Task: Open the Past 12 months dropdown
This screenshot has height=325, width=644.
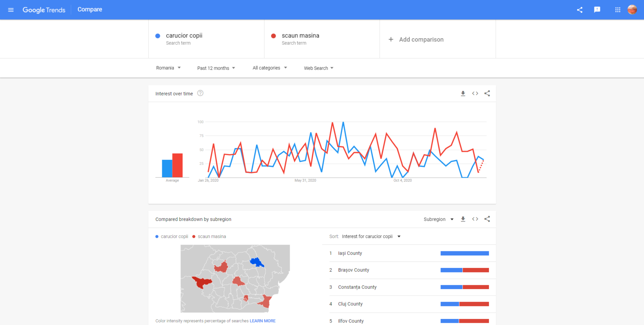Action: 216,68
